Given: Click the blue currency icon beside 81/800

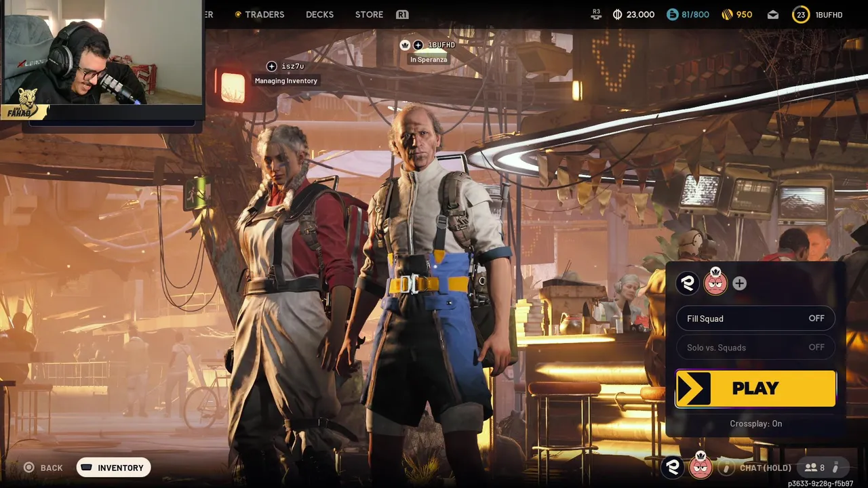Looking at the screenshot, I should point(672,14).
